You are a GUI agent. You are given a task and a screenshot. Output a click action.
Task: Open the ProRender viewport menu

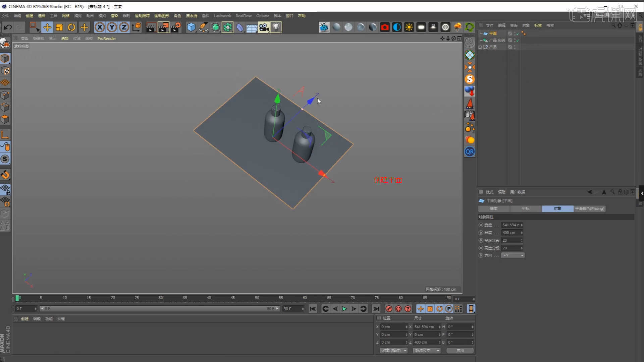[x=107, y=39]
